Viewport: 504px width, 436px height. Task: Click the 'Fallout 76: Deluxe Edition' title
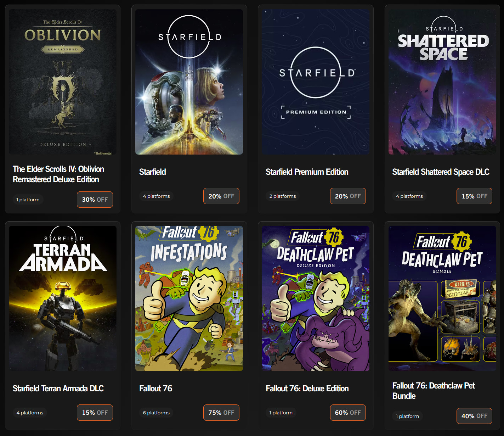click(x=307, y=389)
